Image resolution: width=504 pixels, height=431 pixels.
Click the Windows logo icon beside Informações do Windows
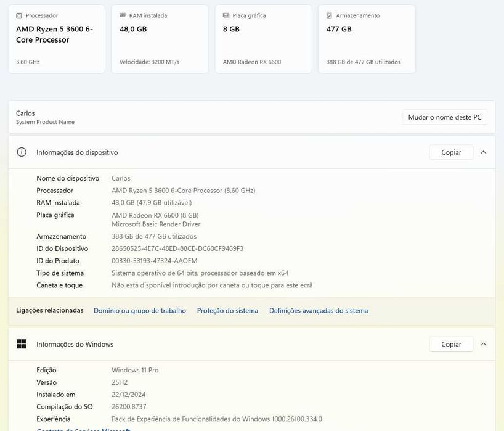(22, 344)
